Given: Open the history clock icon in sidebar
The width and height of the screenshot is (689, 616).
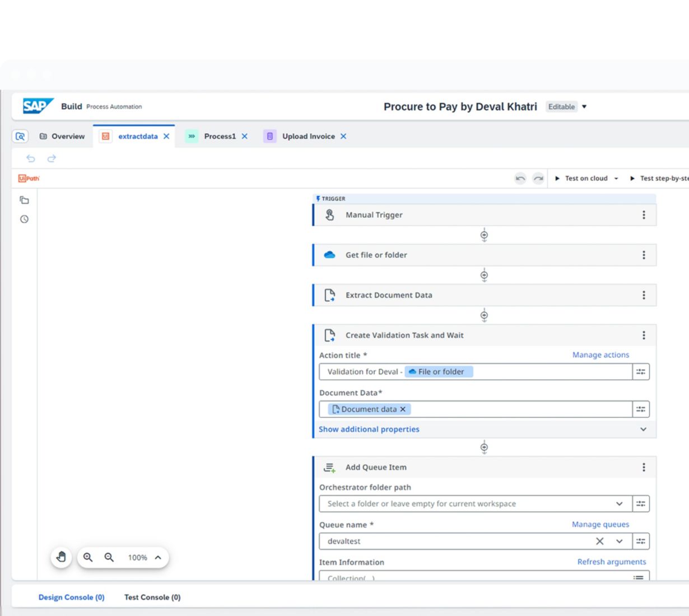Looking at the screenshot, I should [24, 219].
